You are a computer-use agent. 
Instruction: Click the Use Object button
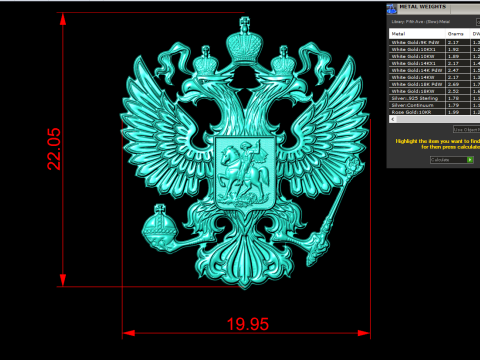click(x=467, y=129)
